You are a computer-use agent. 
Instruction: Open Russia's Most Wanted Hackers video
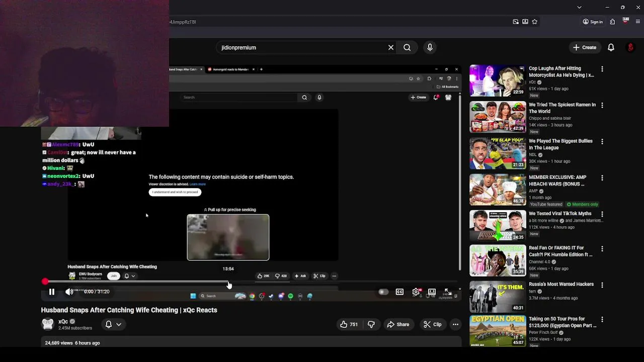tap(498, 297)
